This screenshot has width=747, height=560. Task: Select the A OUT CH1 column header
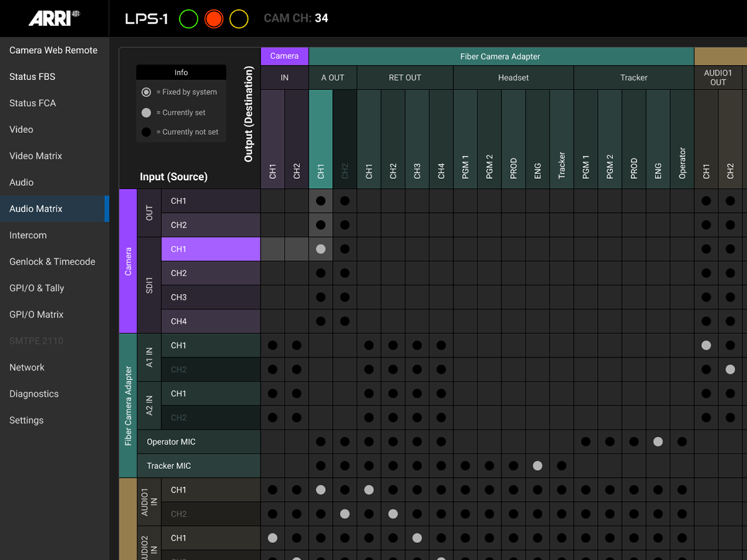tap(321, 139)
